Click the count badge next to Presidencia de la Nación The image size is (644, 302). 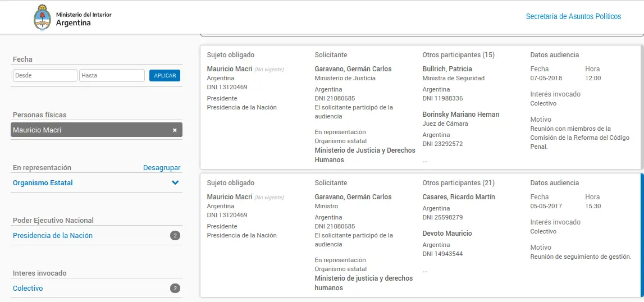coord(175,235)
